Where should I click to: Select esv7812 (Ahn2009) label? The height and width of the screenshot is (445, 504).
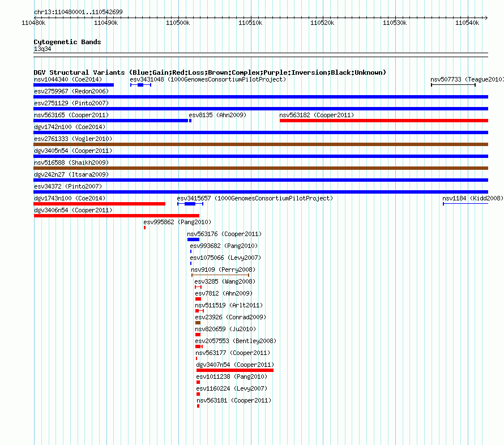pos(224,294)
